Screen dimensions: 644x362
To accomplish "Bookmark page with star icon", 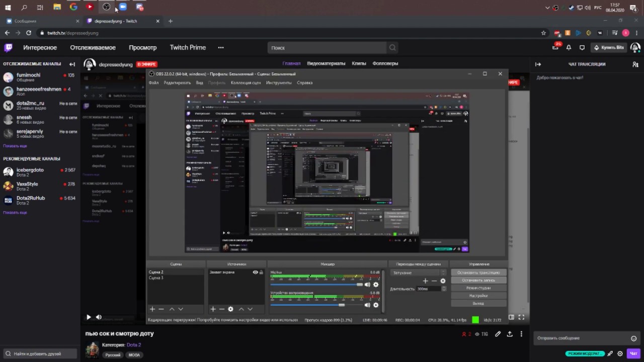I will [x=543, y=33].
